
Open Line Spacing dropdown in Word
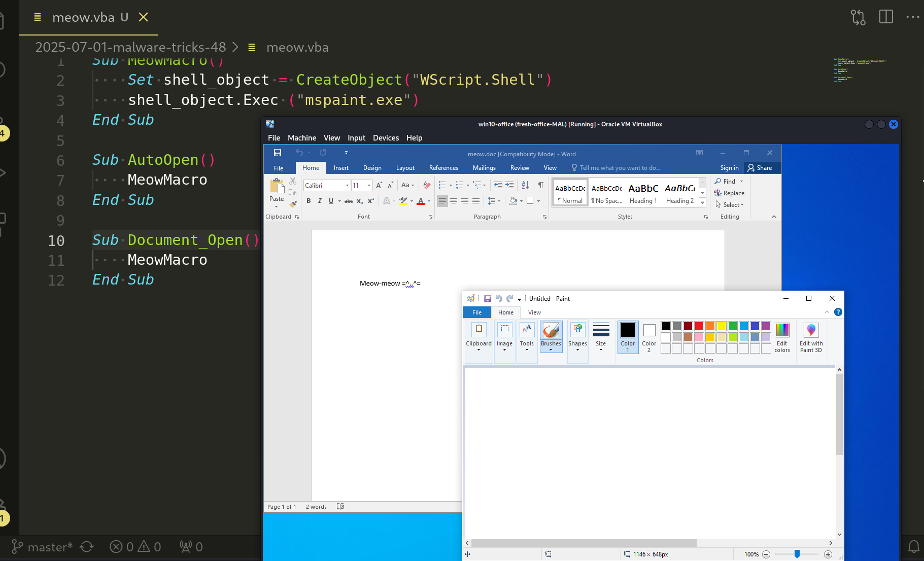click(x=494, y=201)
